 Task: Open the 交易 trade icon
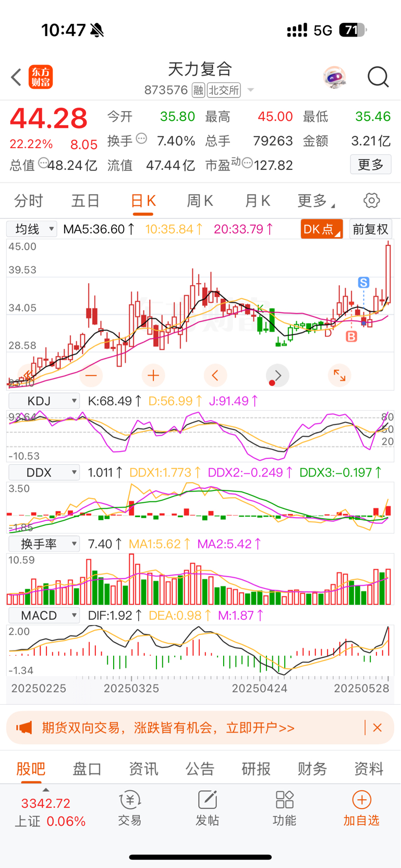point(129,809)
